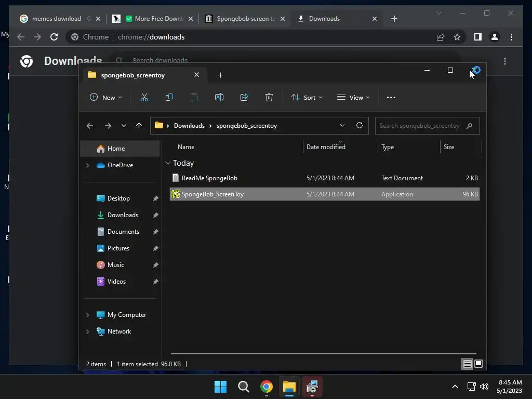This screenshot has width=532, height=399.
Task: Go back in File Explorer
Action: click(x=89, y=126)
